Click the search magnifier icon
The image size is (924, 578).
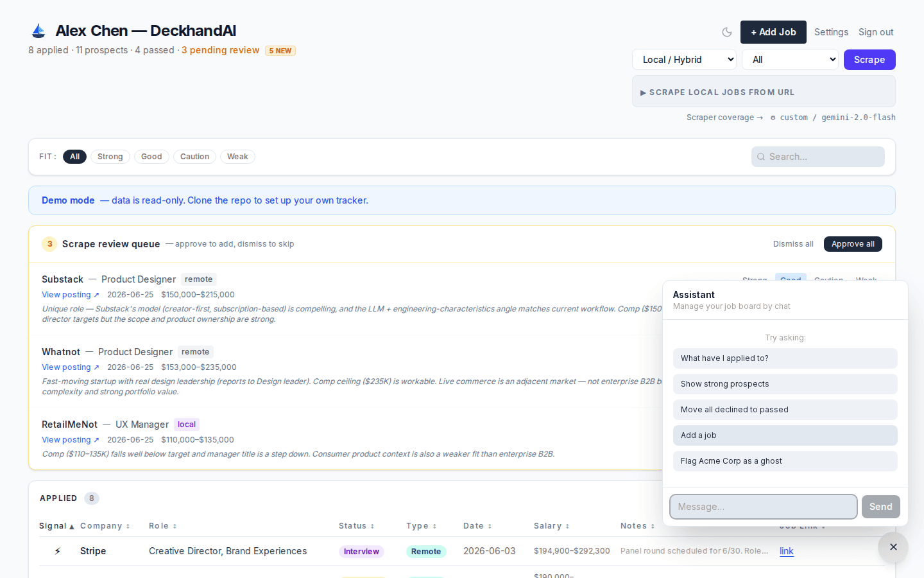(761, 157)
